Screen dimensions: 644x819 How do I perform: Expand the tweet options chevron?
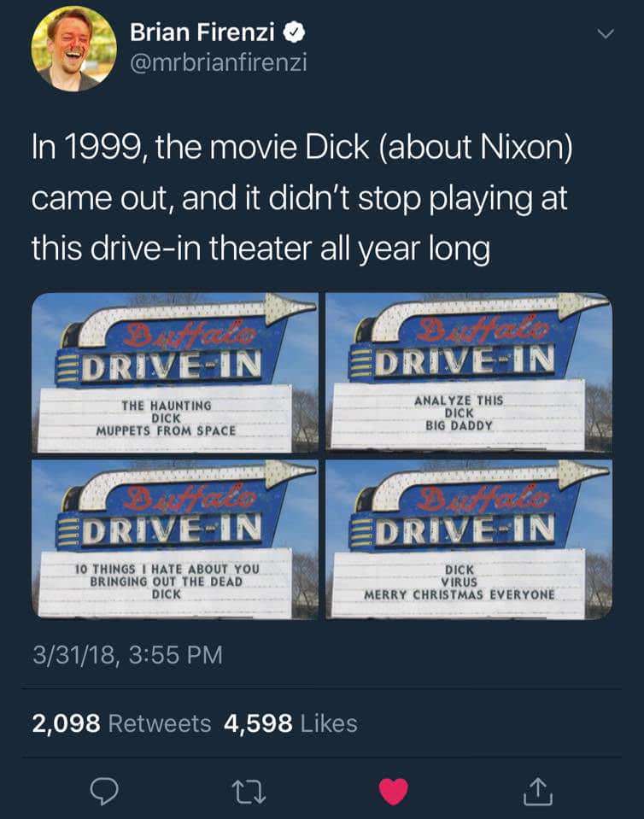pos(606,34)
